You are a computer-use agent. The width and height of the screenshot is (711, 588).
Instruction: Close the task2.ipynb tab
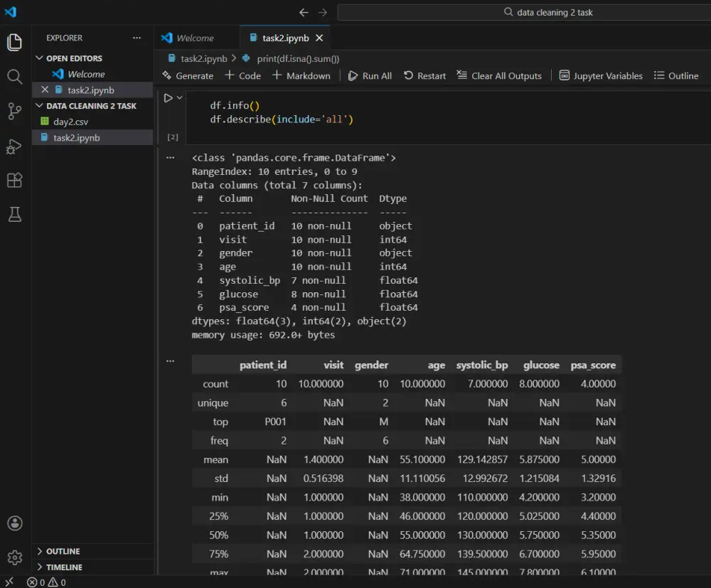pos(319,38)
